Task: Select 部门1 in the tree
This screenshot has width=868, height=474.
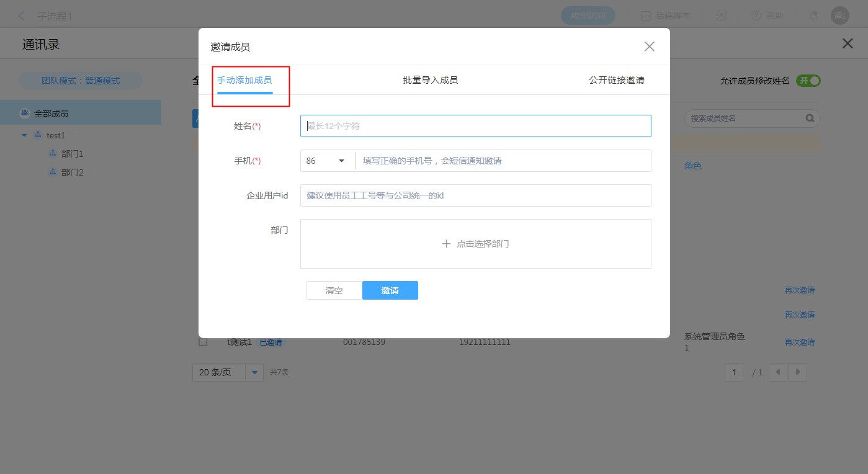Action: point(72,154)
